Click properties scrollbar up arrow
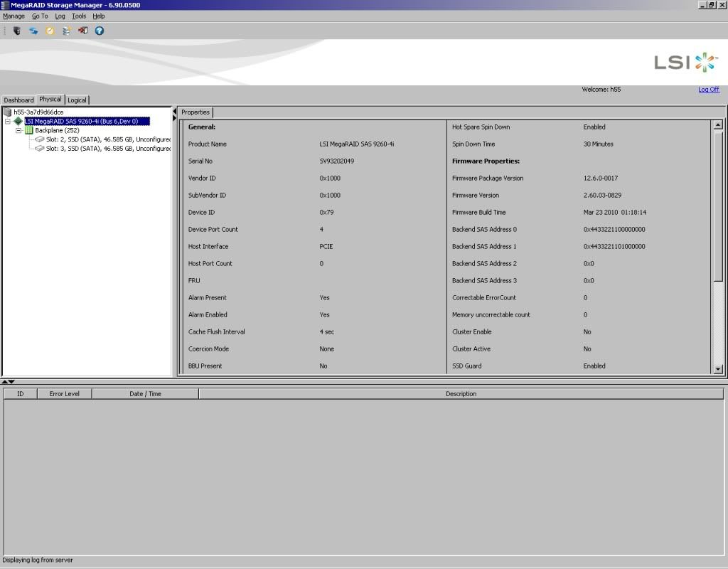The image size is (728, 569). [x=718, y=124]
